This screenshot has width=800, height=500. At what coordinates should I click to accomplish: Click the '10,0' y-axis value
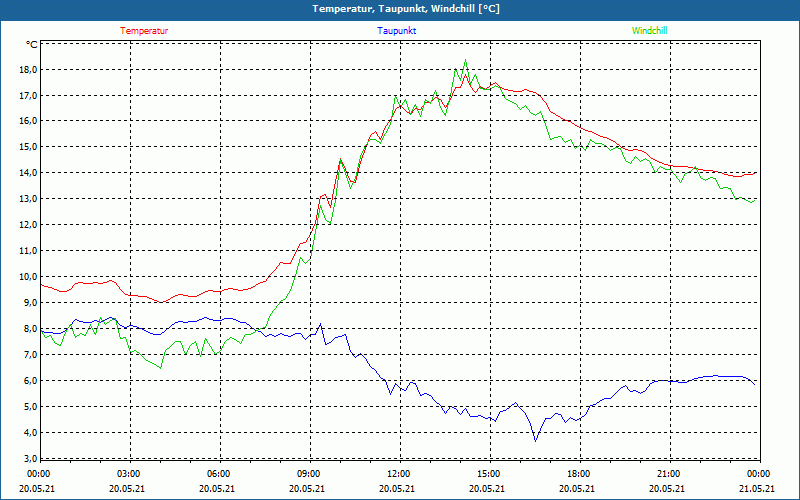click(x=29, y=277)
